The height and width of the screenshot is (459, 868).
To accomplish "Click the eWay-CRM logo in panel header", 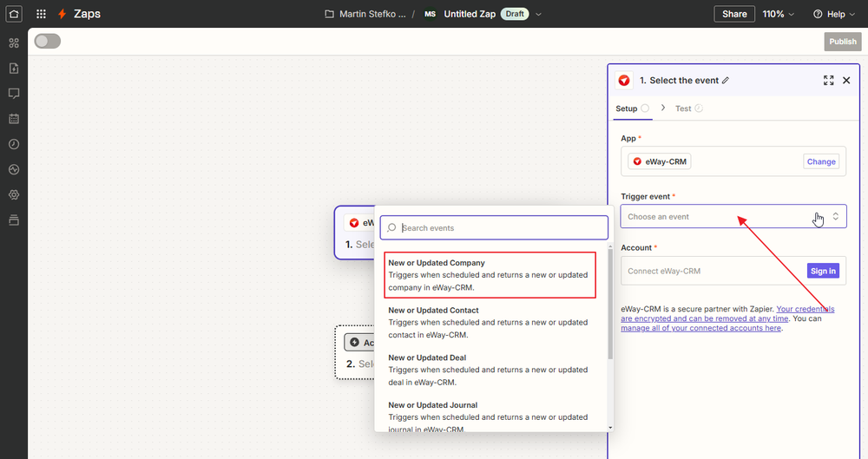I will click(624, 81).
